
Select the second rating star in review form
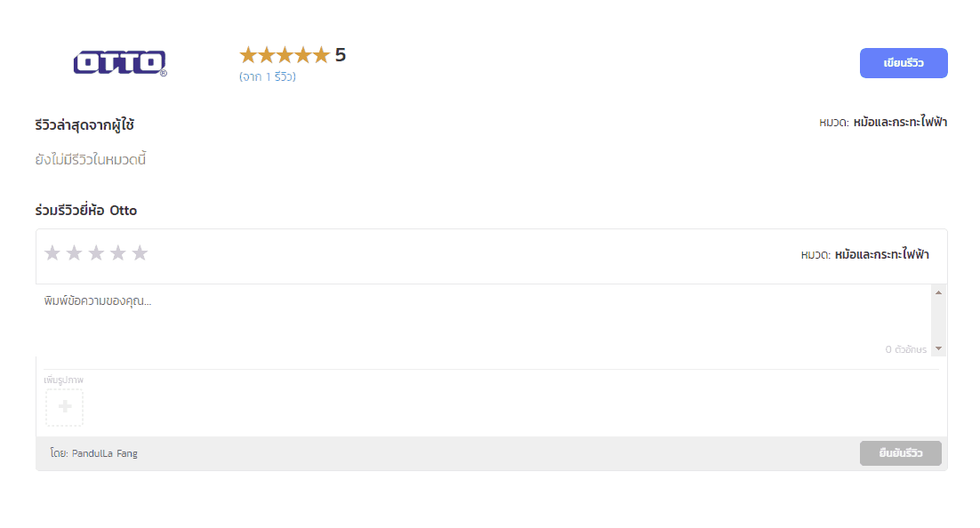pos(75,253)
